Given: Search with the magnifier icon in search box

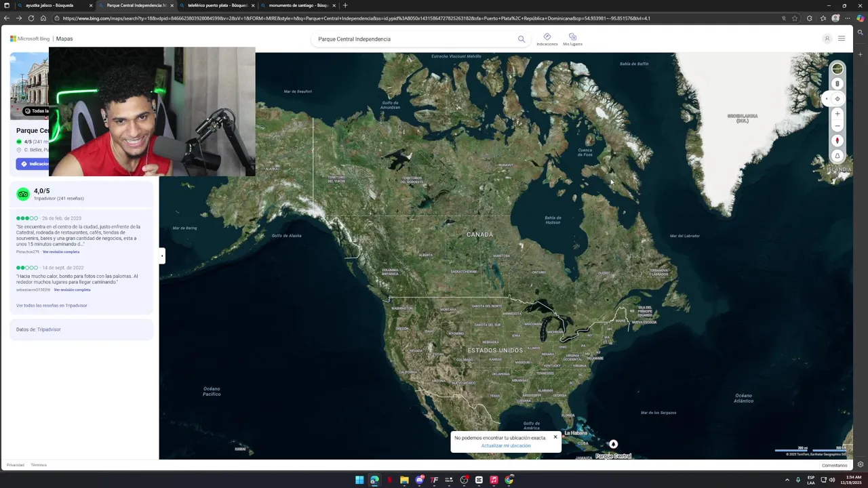Looking at the screenshot, I should click(521, 39).
